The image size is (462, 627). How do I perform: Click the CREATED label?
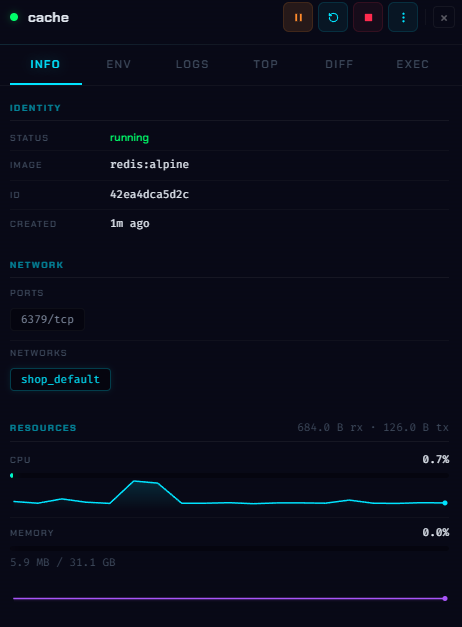coord(33,224)
